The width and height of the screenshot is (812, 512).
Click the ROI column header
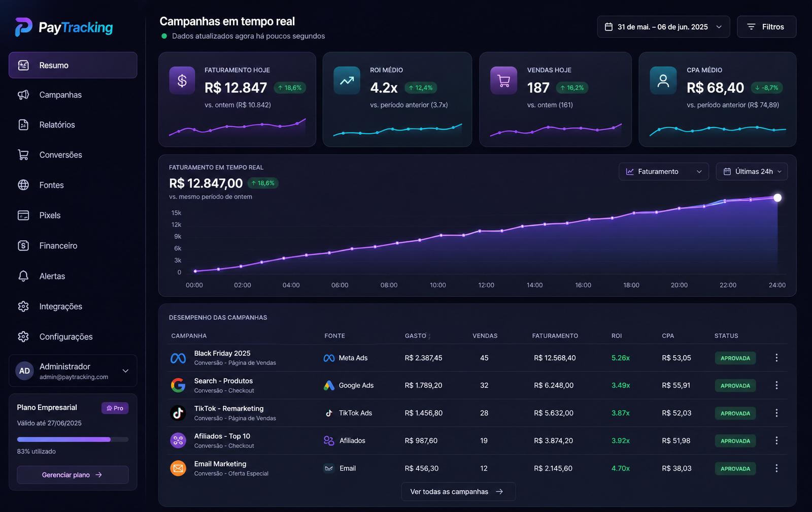[x=617, y=336]
